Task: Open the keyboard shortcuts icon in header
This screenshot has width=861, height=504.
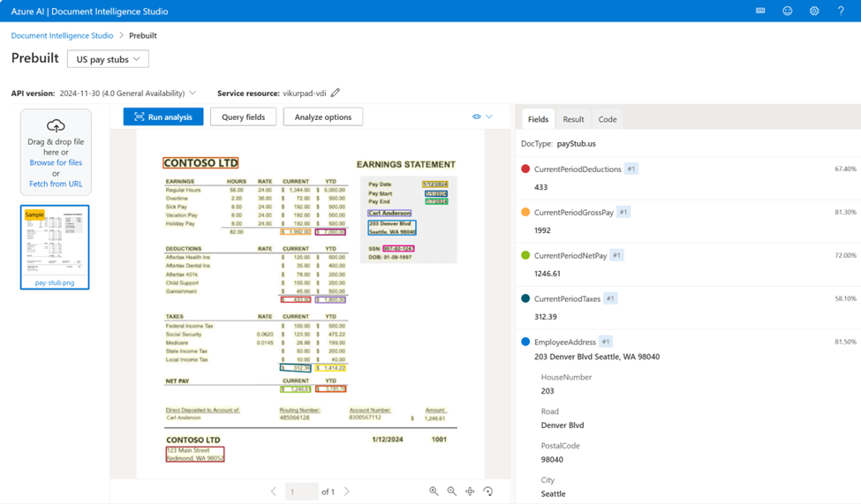Action: click(x=760, y=11)
